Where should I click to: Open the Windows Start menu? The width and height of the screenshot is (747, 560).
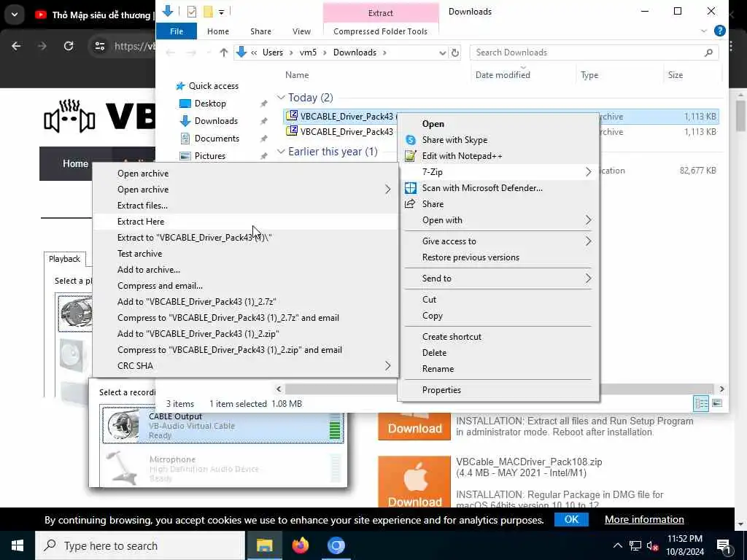18,545
